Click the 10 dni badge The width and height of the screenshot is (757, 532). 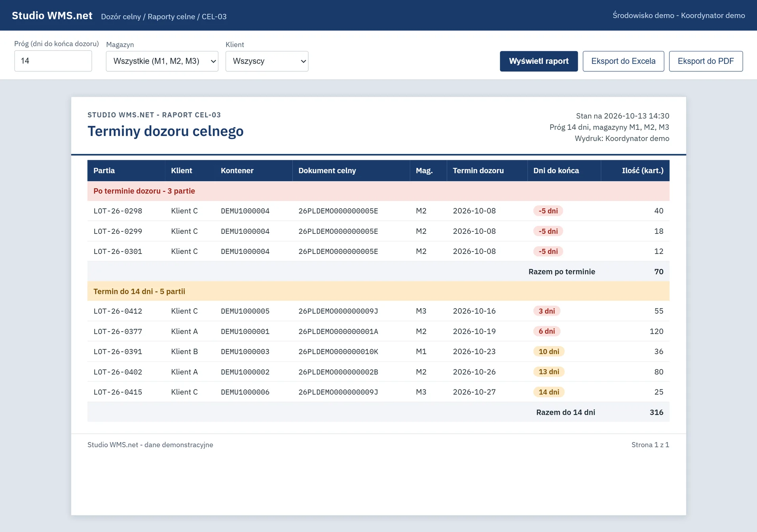[x=549, y=351]
